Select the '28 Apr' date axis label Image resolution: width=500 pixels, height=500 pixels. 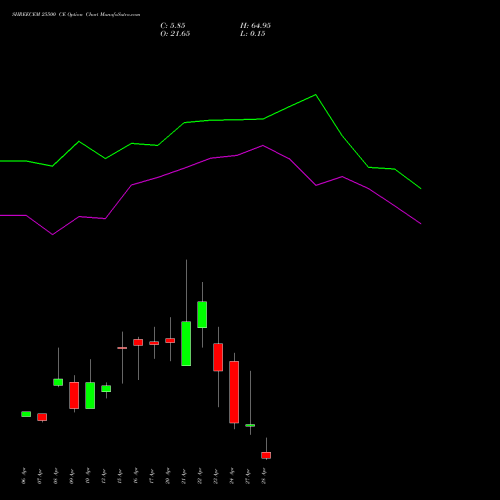coord(264,476)
